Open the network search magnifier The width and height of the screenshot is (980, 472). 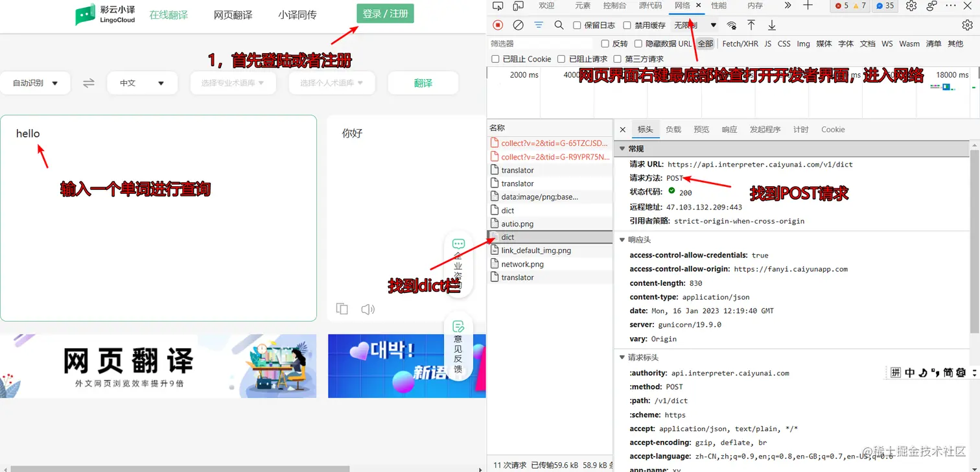point(559,25)
